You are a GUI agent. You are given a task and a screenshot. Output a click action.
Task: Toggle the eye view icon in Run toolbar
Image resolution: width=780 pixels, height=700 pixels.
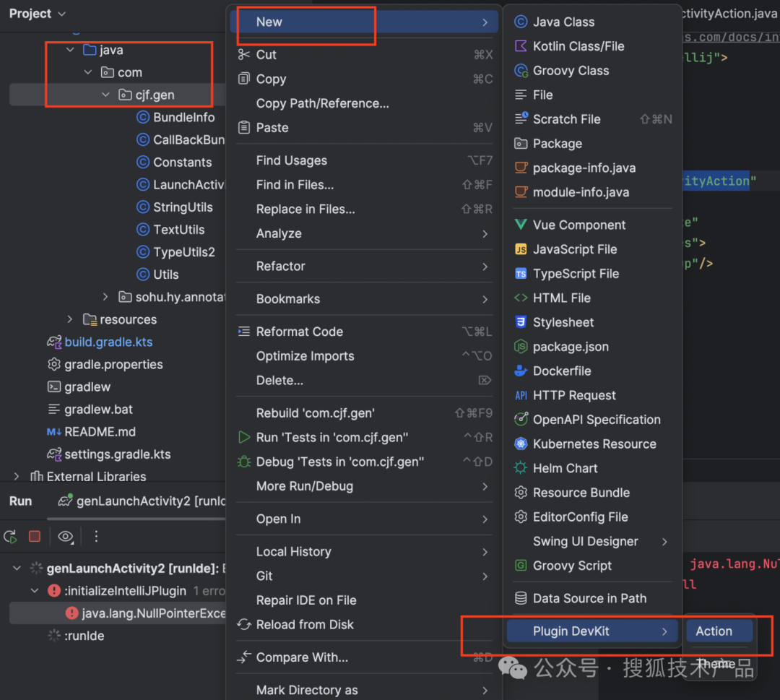pos(66,536)
